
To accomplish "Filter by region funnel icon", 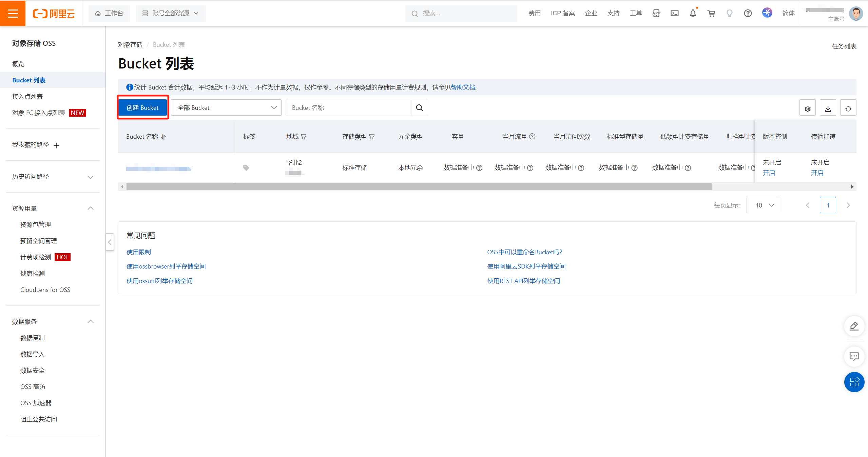I will 304,137.
